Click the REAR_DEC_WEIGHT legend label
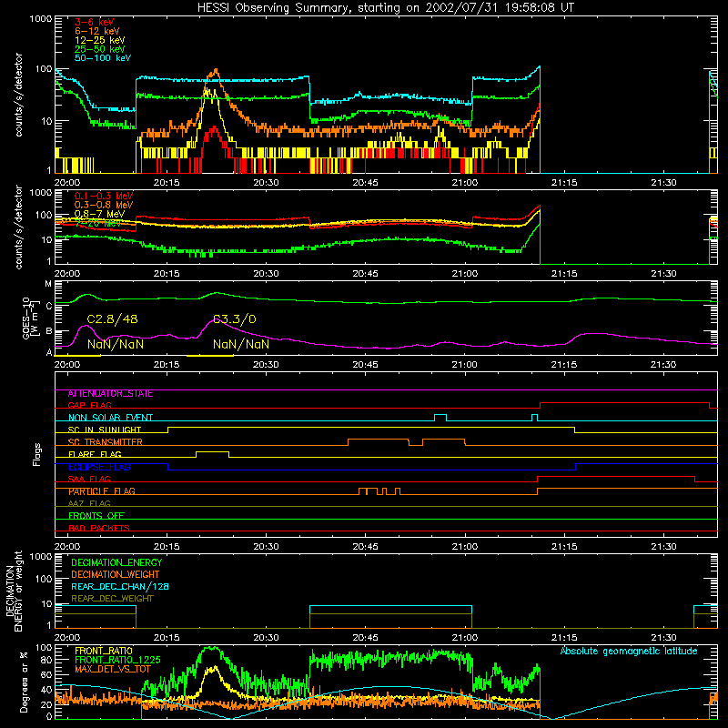This screenshot has height=728, width=728. [x=112, y=599]
